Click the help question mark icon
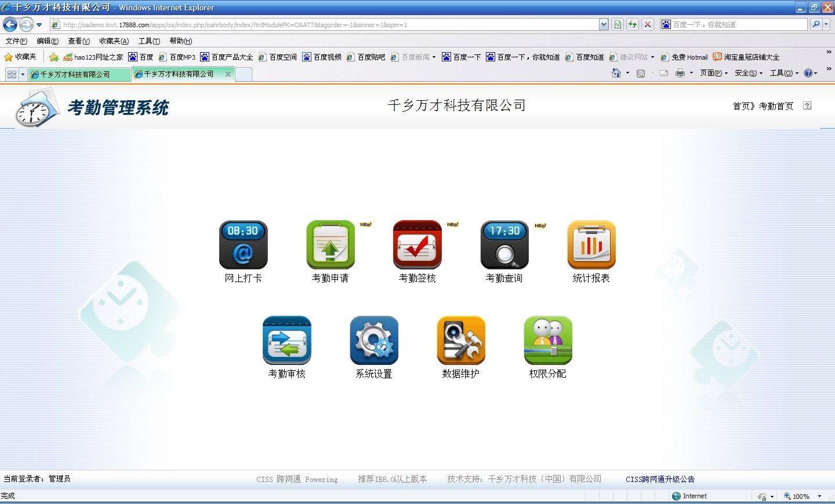The image size is (835, 504). point(807,105)
